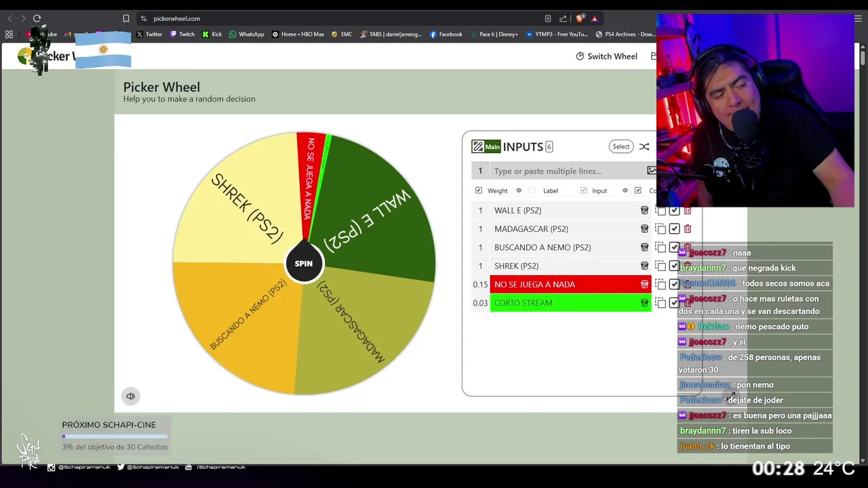Mute the wheel sound with the speaker icon
This screenshot has width=868, height=488.
(x=130, y=396)
